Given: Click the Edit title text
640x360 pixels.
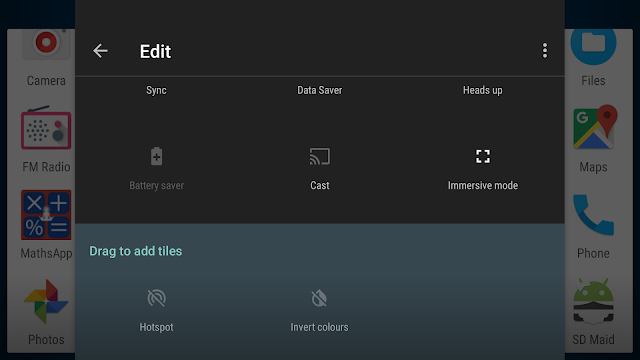Looking at the screenshot, I should (x=156, y=51).
